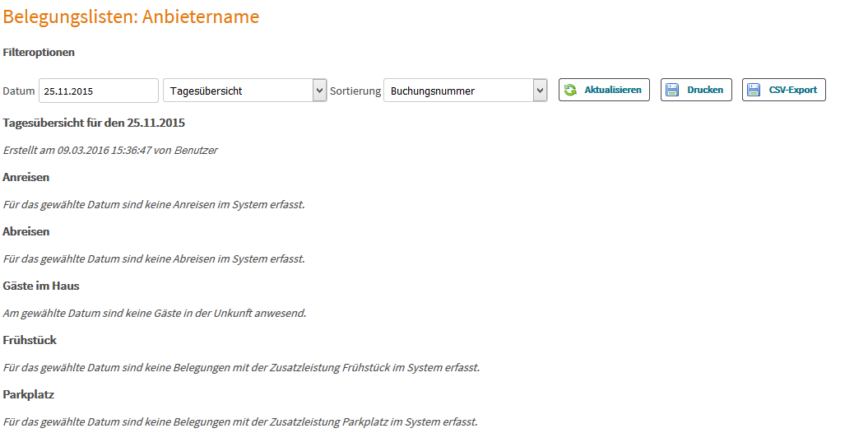Screen dimensions: 868x447
Task: Click the Erstellt am timestamp line
Action: (110, 150)
